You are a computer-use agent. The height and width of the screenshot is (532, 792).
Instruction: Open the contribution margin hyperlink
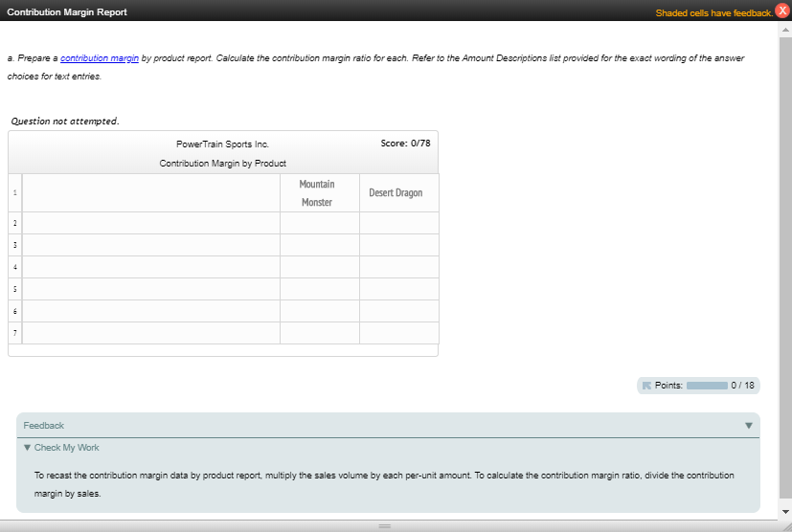coord(100,58)
